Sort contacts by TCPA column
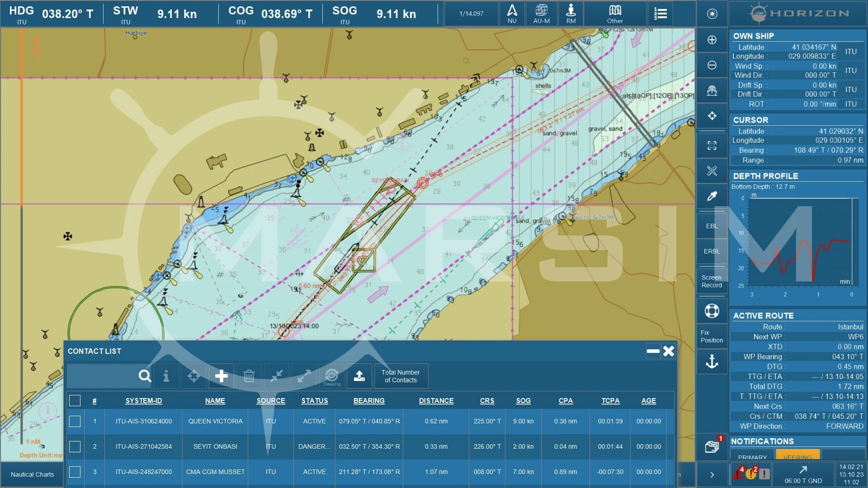Screen dimensions: 868x488 point(610,401)
